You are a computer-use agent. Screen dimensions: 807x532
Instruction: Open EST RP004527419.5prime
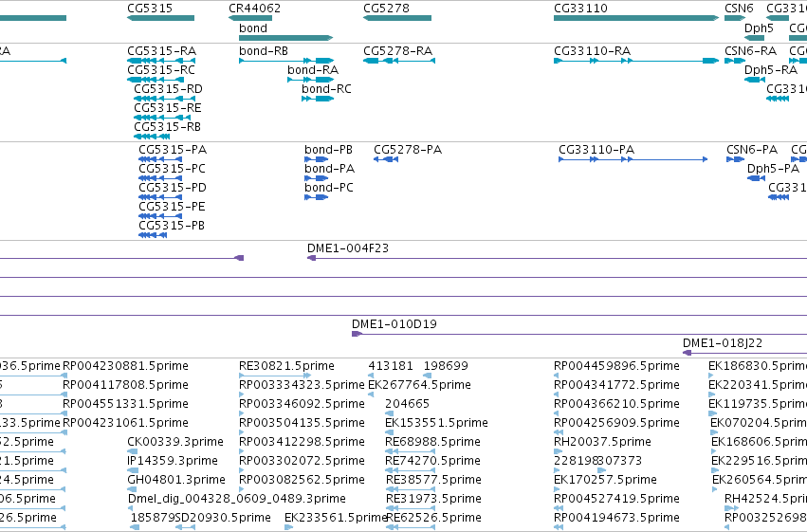point(616,499)
